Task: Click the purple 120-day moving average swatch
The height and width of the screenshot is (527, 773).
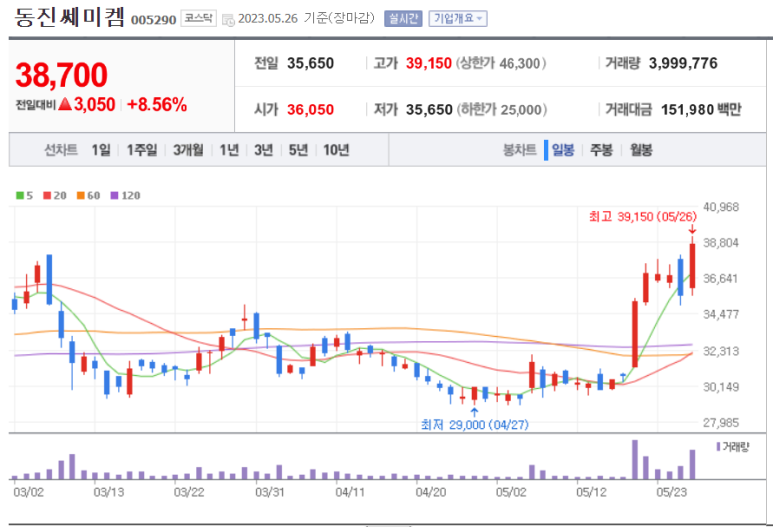Action: (x=114, y=196)
